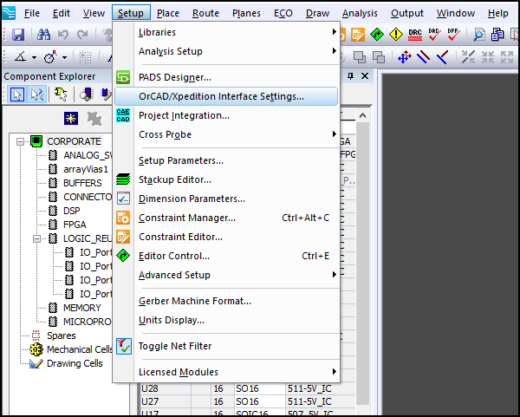Click the grid dots toolbar icon
This screenshot has width=520, height=417.
pos(85,57)
